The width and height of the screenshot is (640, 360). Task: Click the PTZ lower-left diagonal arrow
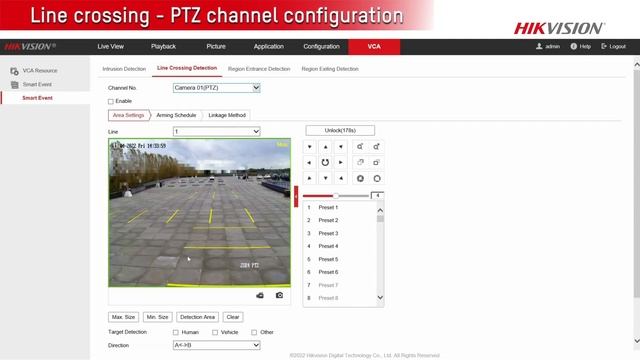click(309, 178)
